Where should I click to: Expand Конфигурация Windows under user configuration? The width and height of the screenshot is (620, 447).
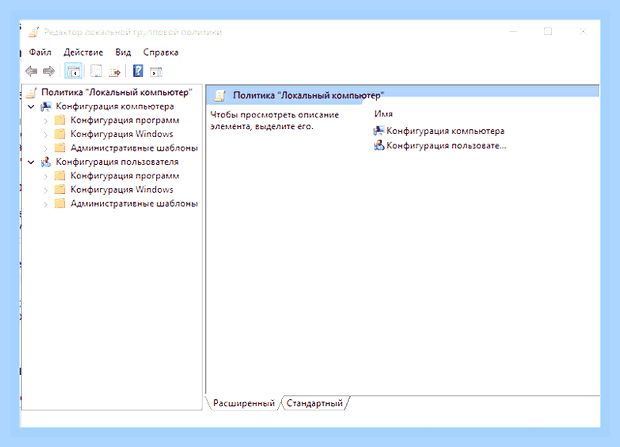[x=45, y=190]
